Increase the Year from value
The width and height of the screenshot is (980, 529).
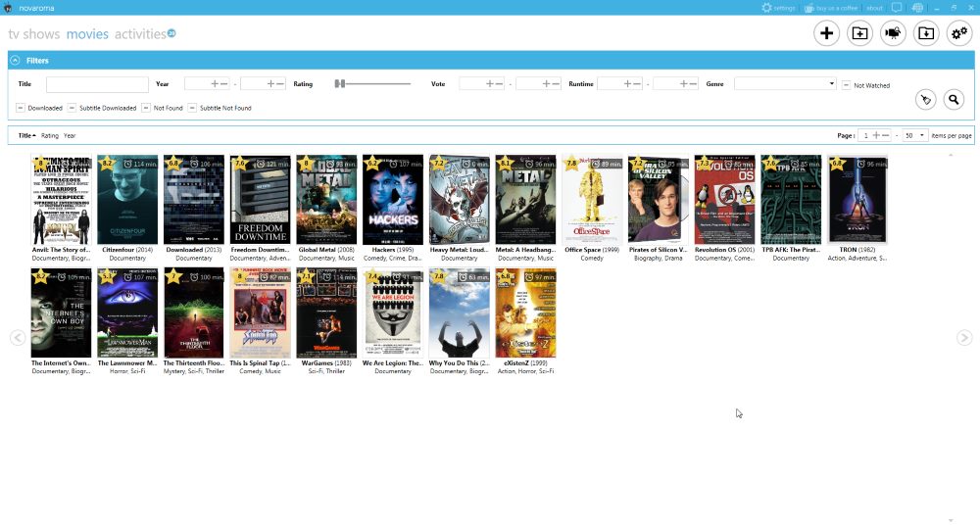pos(215,83)
